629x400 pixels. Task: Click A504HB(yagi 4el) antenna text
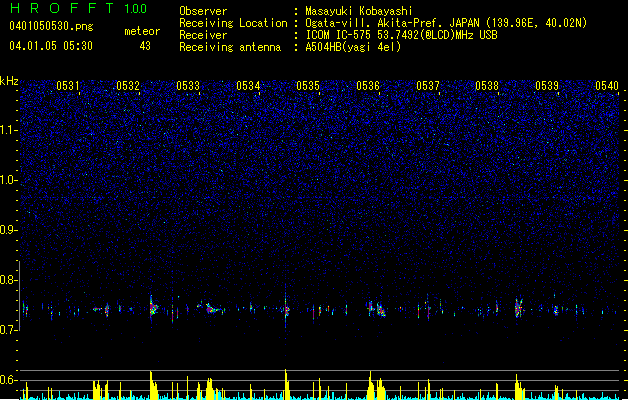point(353,47)
